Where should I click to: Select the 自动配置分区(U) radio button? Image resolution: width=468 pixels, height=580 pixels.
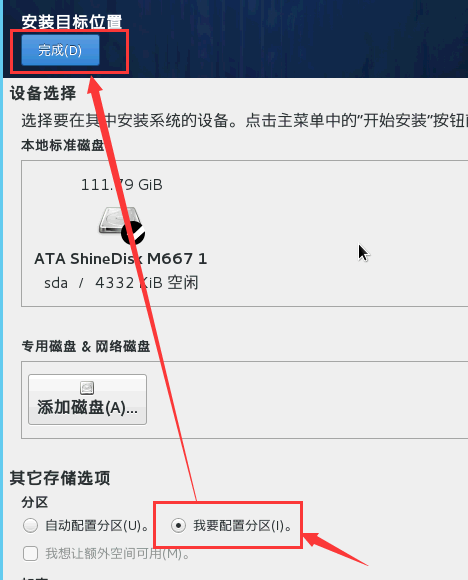30,525
